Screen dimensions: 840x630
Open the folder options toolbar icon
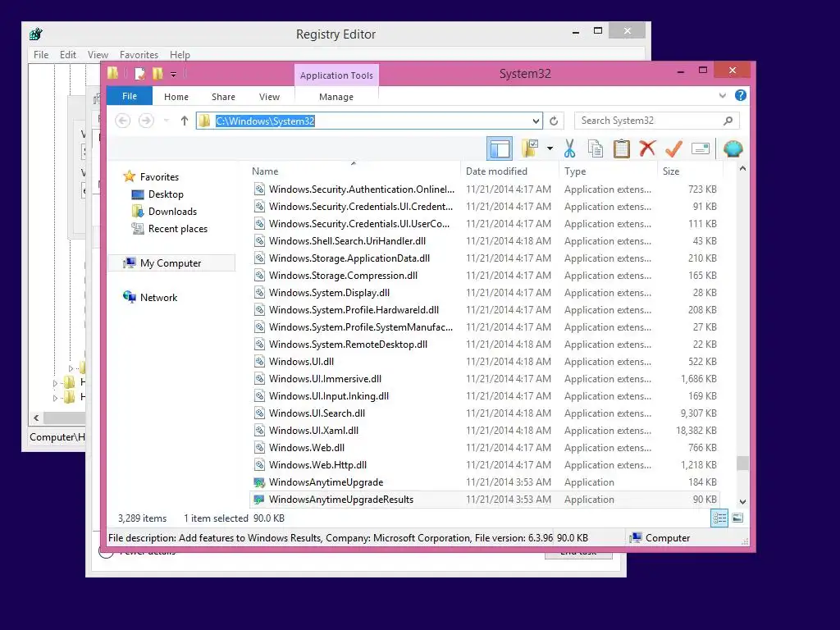(x=530, y=148)
